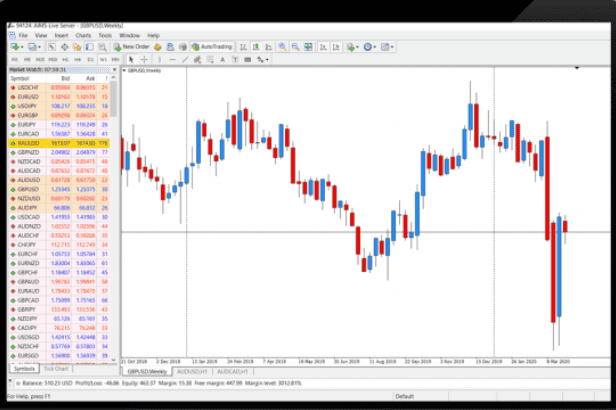The image size is (616, 410).
Task: Open the Tools menu
Action: point(105,35)
